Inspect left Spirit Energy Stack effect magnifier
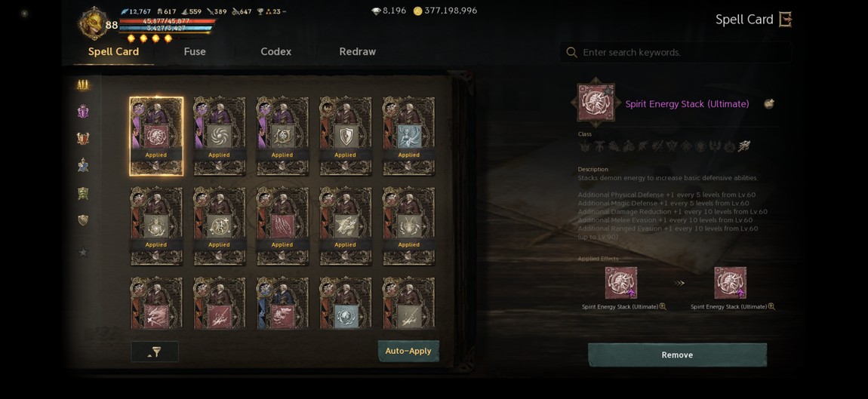The image size is (868, 399). pyautogui.click(x=663, y=306)
